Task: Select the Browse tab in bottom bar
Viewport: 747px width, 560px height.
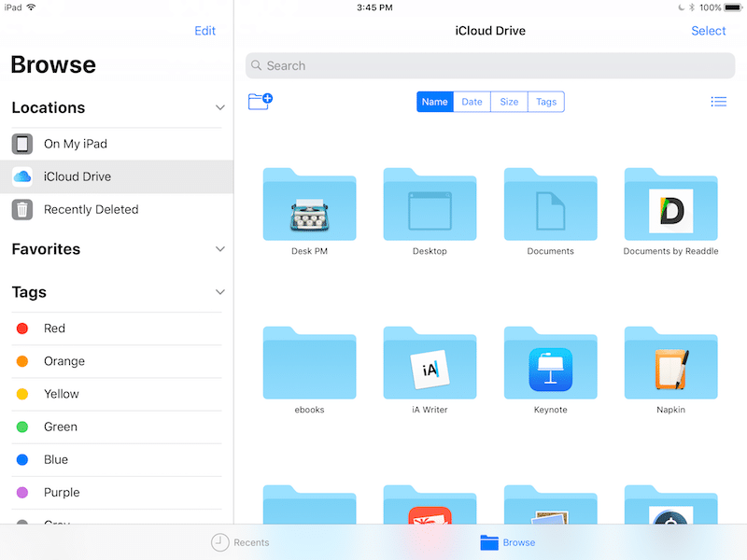Action: [508, 542]
